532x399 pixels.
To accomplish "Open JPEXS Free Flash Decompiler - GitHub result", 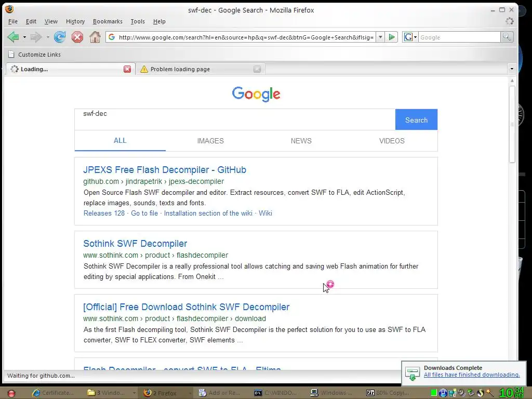I will point(165,170).
